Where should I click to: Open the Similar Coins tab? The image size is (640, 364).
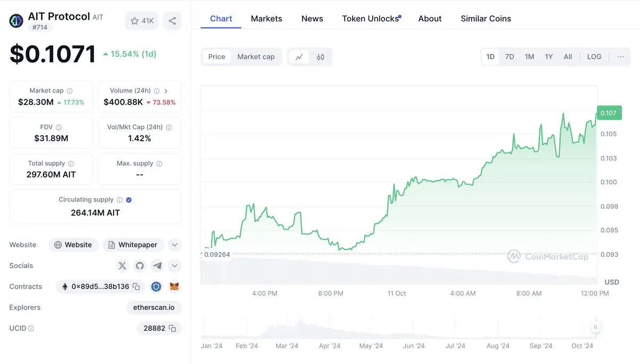point(486,19)
